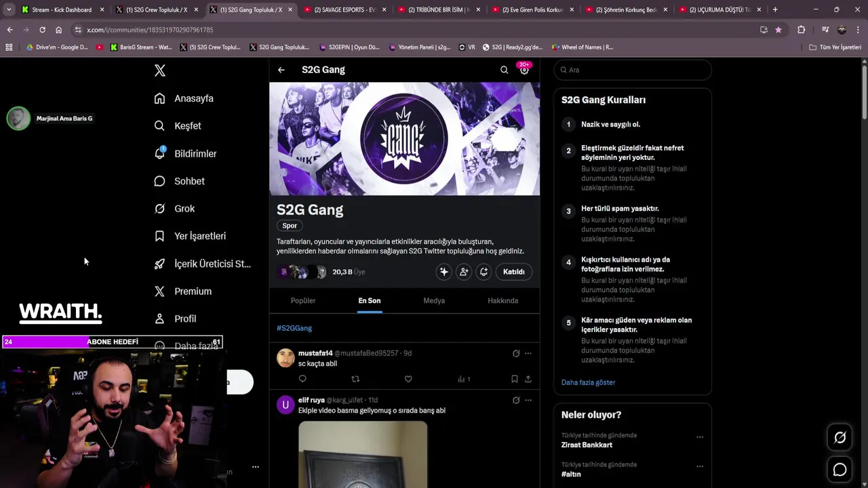Open Tüm Yer İşaretleri bookmarks folder
Viewport: 868px width, 488px height.
click(835, 47)
